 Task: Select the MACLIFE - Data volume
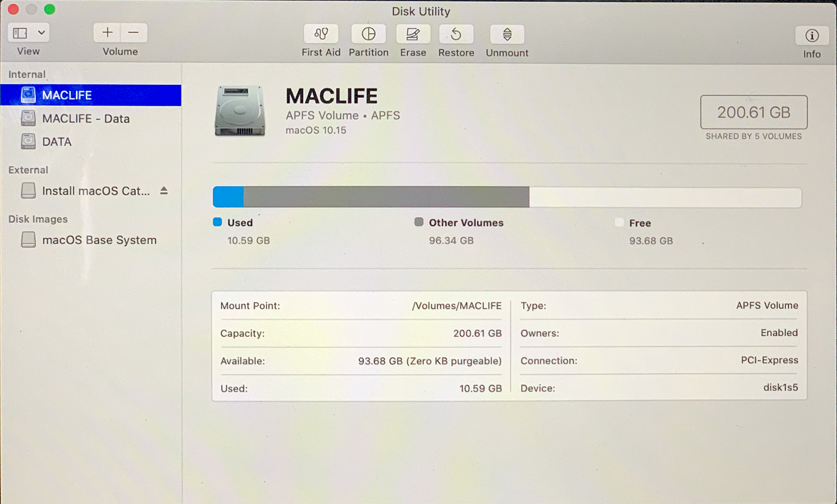85,118
